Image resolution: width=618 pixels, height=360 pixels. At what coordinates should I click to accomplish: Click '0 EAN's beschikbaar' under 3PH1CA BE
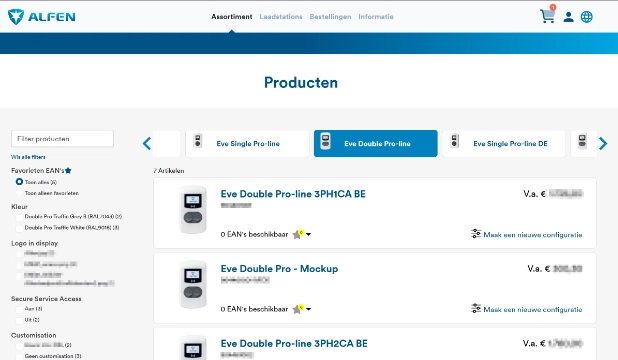tap(254, 235)
